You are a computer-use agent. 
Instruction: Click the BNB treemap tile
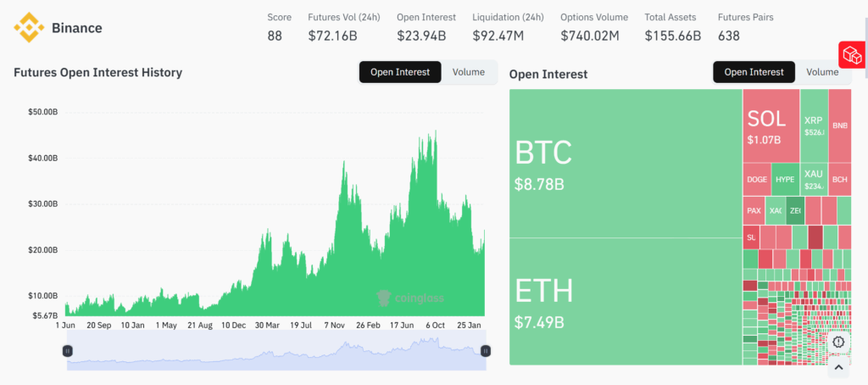click(840, 126)
